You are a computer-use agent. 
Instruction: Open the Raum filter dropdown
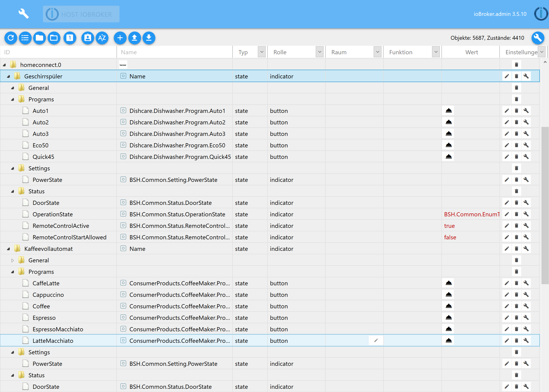(x=378, y=52)
